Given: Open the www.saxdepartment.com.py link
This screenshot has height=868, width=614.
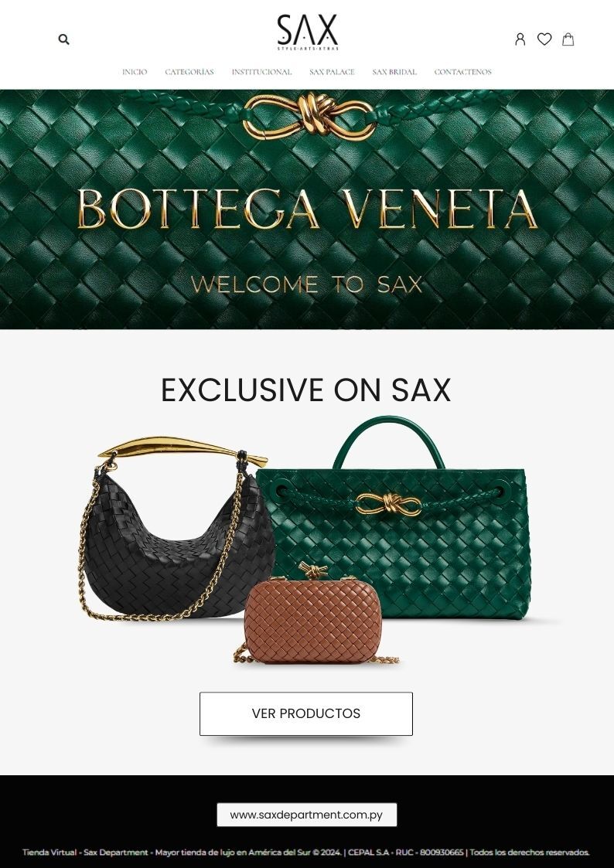Looking at the screenshot, I should [x=307, y=815].
